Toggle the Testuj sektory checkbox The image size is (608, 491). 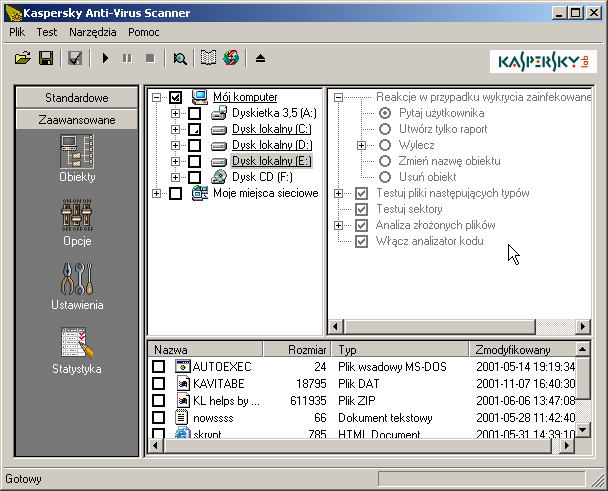coord(361,209)
